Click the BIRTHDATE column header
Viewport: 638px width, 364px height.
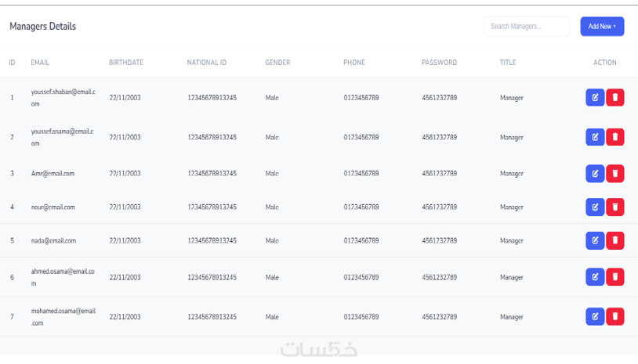click(125, 63)
